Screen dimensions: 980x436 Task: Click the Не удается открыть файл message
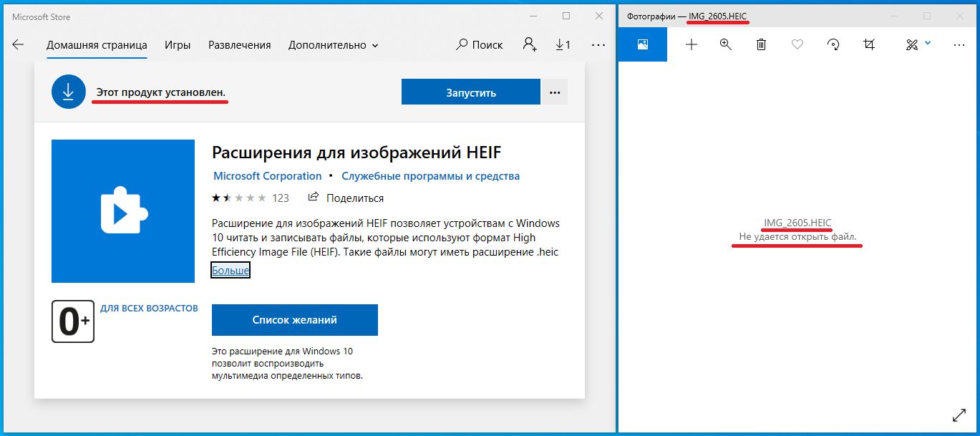(x=797, y=236)
